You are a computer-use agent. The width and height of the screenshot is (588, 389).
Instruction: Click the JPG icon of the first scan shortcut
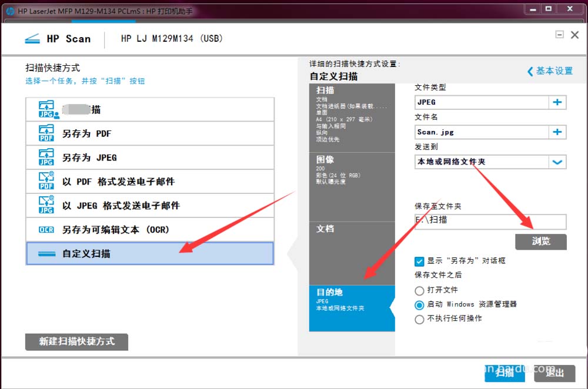(48, 109)
